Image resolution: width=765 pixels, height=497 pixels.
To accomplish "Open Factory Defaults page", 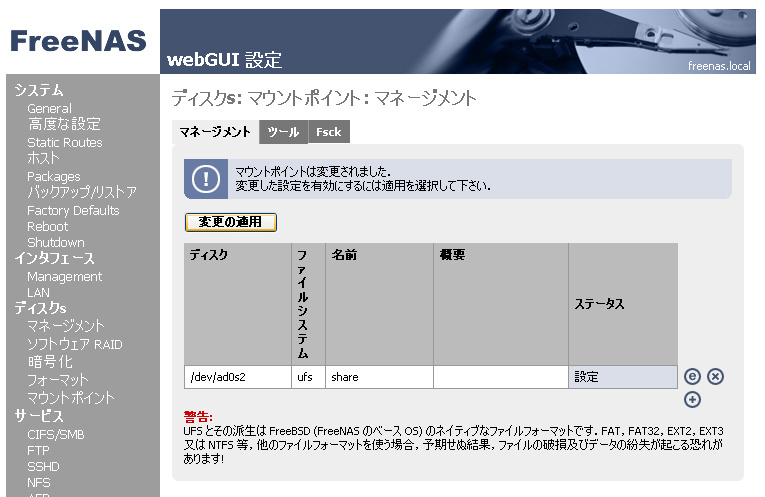I will point(73,210).
